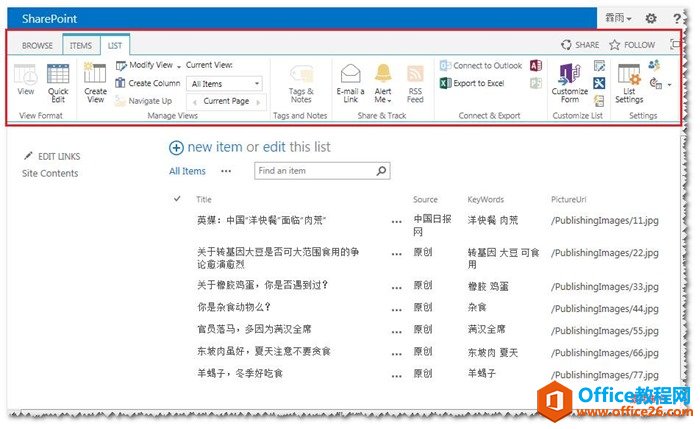Viewport: 700px width, 429px height.
Task: Open ellipsis menu for 东坡肉虽好 row
Action: [396, 354]
